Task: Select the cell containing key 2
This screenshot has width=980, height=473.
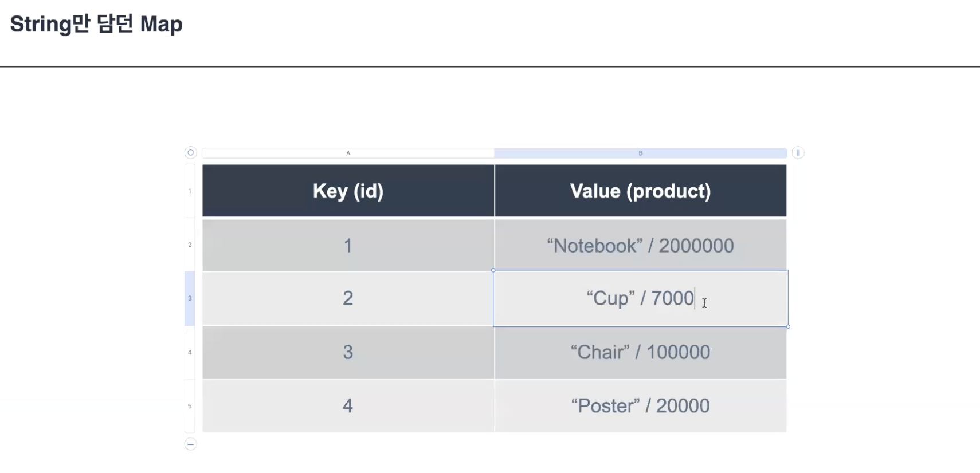Action: (x=348, y=298)
